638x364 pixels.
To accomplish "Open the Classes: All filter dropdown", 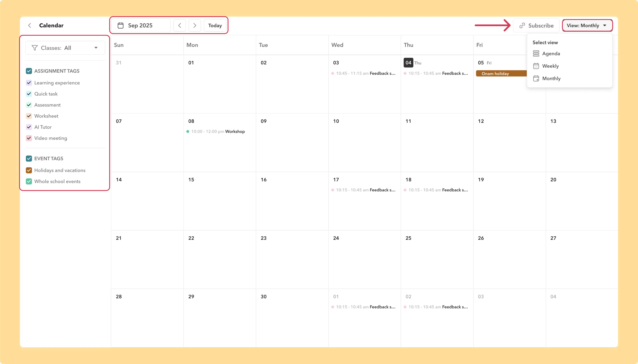I will (x=65, y=48).
